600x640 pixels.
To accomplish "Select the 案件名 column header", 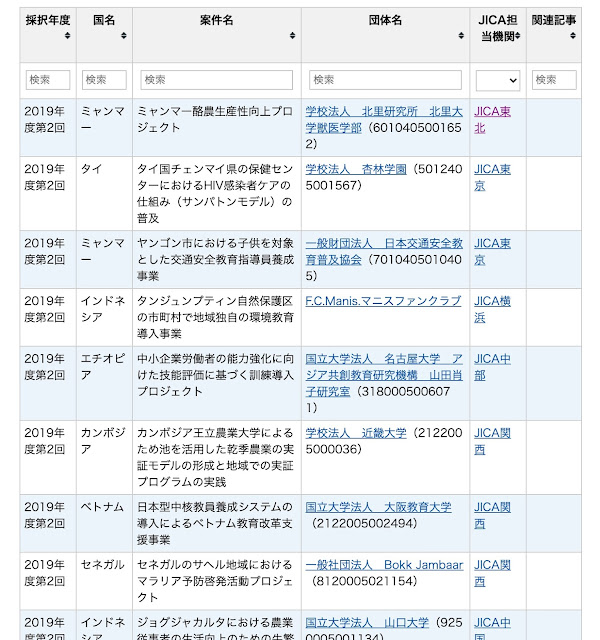I will [x=217, y=35].
